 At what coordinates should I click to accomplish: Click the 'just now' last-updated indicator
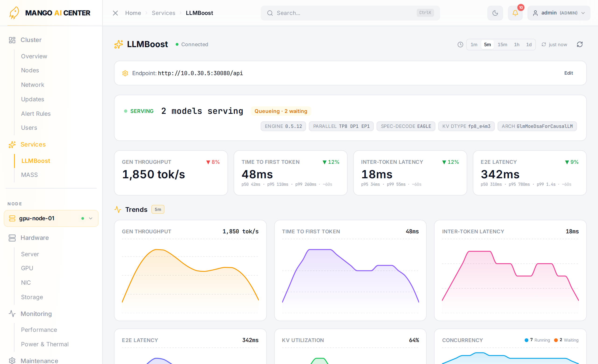(554, 45)
